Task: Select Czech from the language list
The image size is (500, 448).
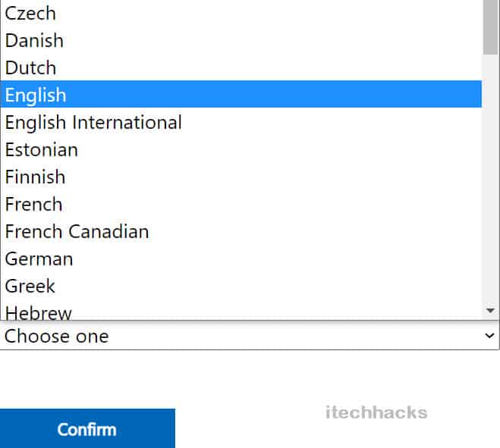Action: (x=30, y=13)
